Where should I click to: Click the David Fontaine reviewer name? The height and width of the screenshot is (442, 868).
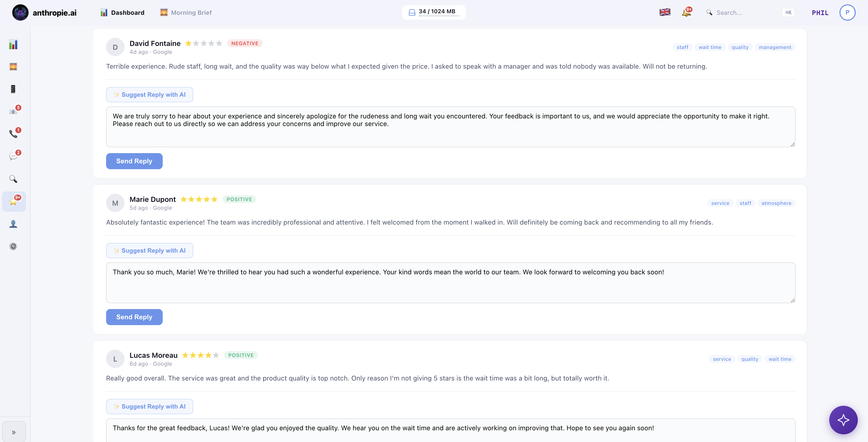click(x=155, y=43)
